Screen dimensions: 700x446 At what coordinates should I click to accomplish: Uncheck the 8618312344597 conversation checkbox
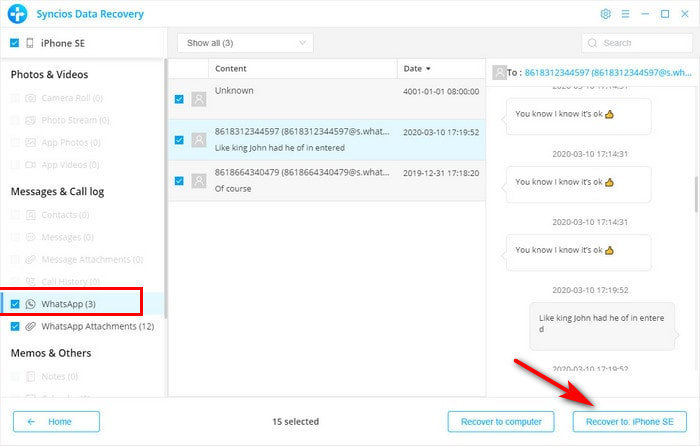[179, 140]
